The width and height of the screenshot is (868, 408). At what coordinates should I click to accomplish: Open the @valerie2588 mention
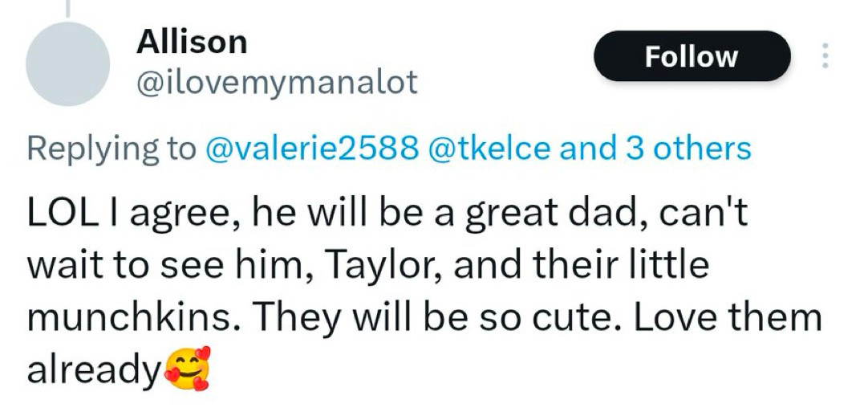click(x=312, y=148)
